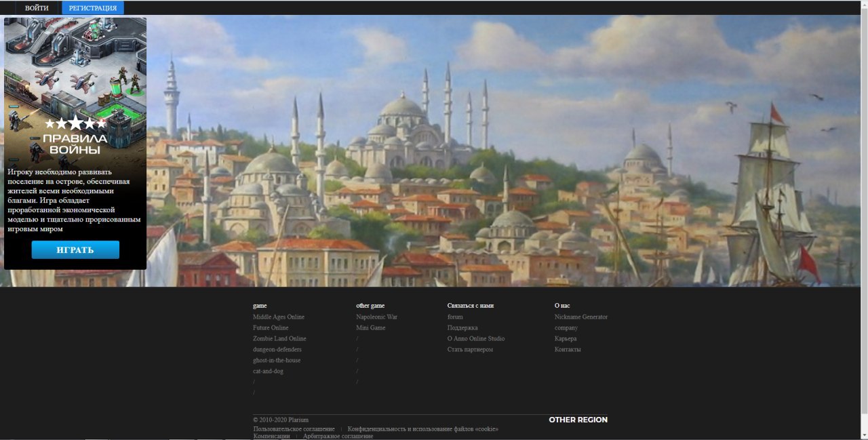Open the Компенсации link
868x440 pixels.
pos(271,436)
